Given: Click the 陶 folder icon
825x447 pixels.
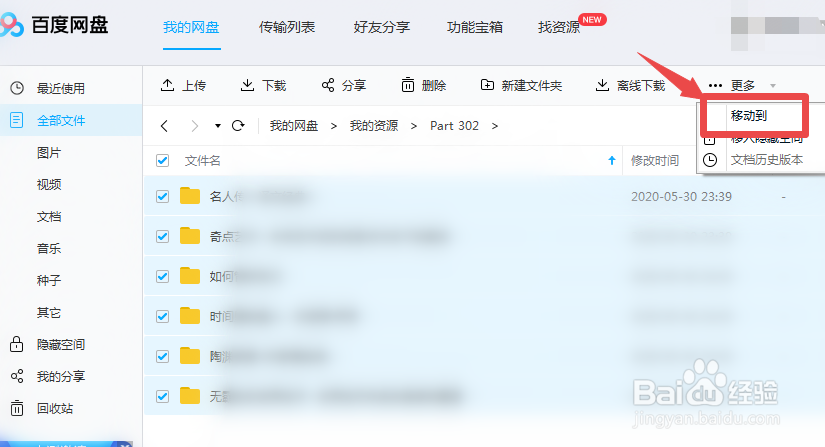Looking at the screenshot, I should point(190,355).
